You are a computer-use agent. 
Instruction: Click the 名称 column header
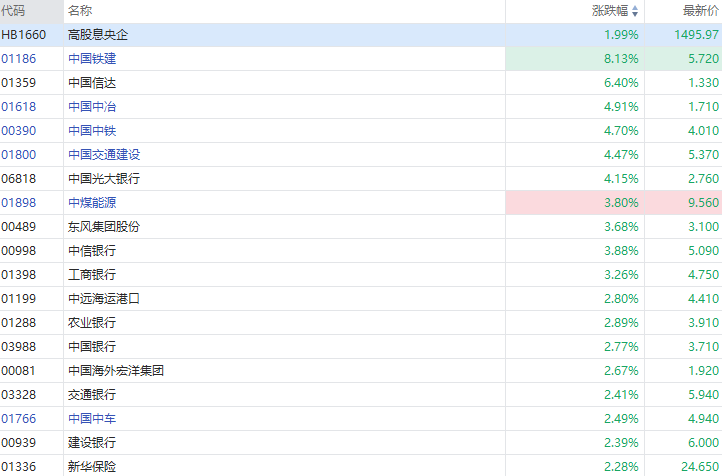coord(80,11)
